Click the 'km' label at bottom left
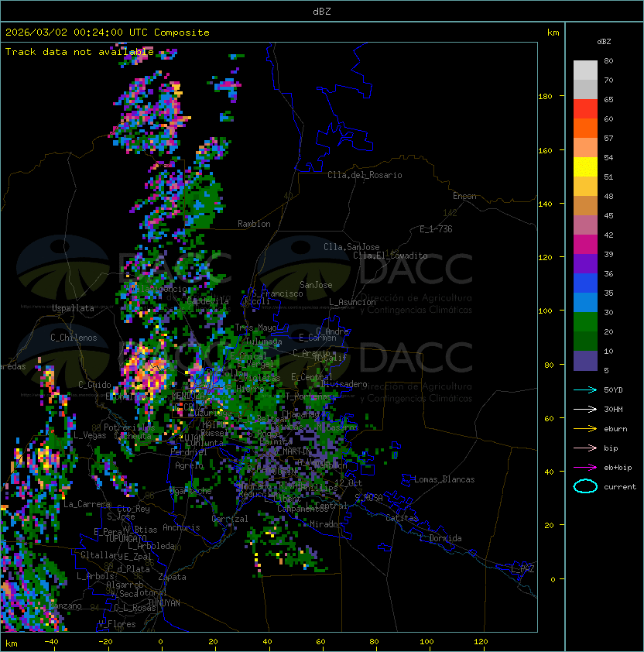The width and height of the screenshot is (644, 652). coord(12,643)
